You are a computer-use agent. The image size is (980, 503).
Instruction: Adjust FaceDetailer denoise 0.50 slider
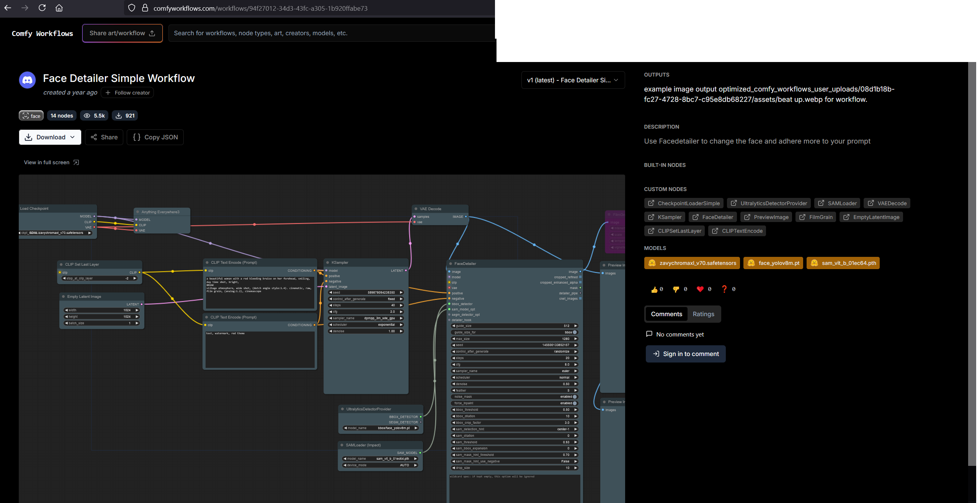point(514,384)
